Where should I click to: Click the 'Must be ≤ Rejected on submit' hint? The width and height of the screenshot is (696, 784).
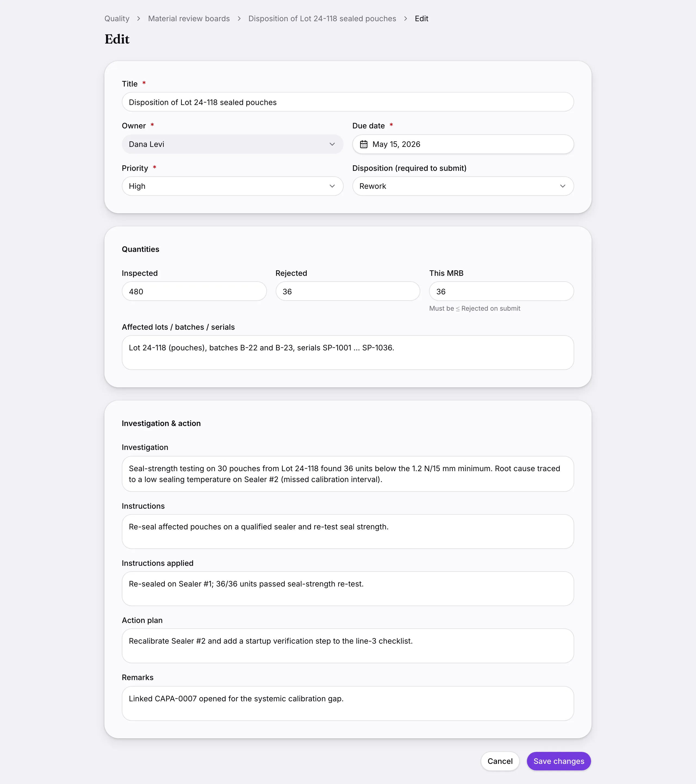click(x=474, y=308)
